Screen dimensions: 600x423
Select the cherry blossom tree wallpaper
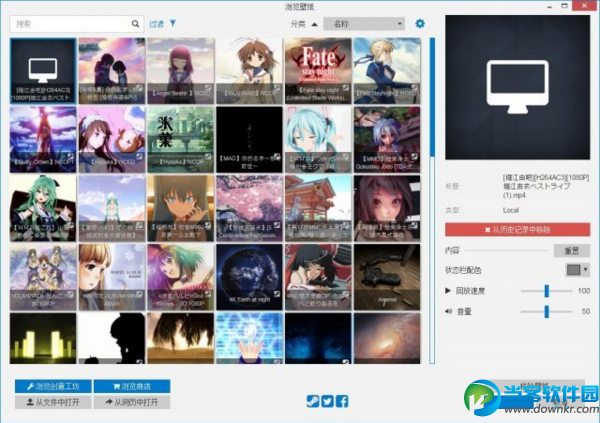249,208
